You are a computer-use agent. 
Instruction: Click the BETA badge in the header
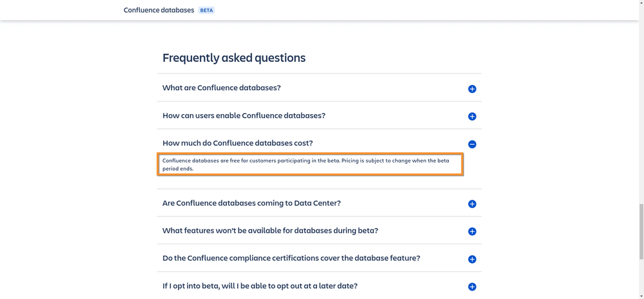pyautogui.click(x=206, y=10)
